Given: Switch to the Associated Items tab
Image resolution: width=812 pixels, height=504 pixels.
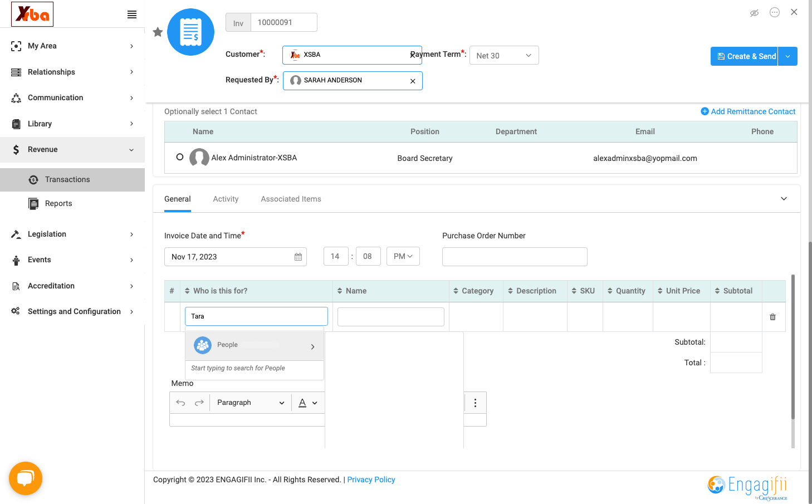Looking at the screenshot, I should 291,199.
